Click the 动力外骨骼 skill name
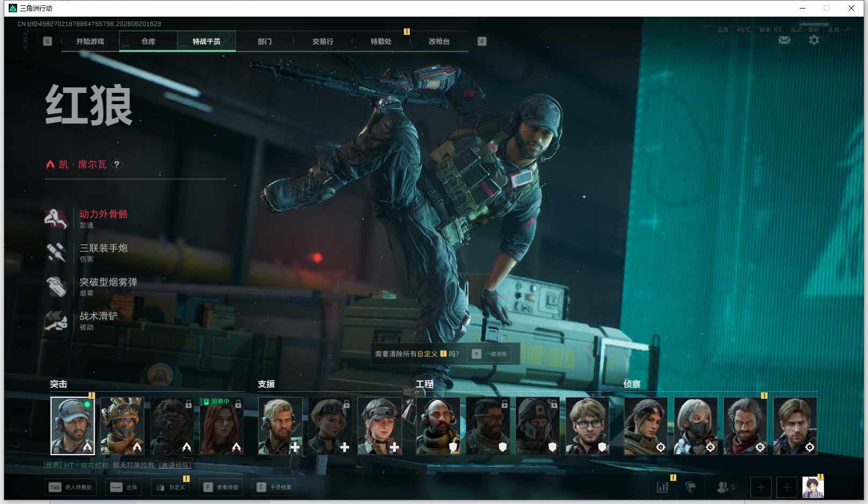 coord(104,214)
